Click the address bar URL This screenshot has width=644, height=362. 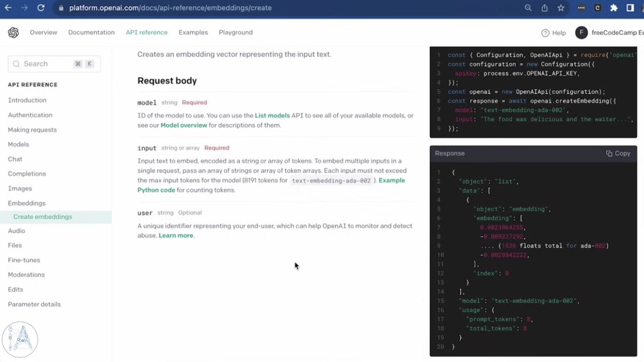point(170,8)
